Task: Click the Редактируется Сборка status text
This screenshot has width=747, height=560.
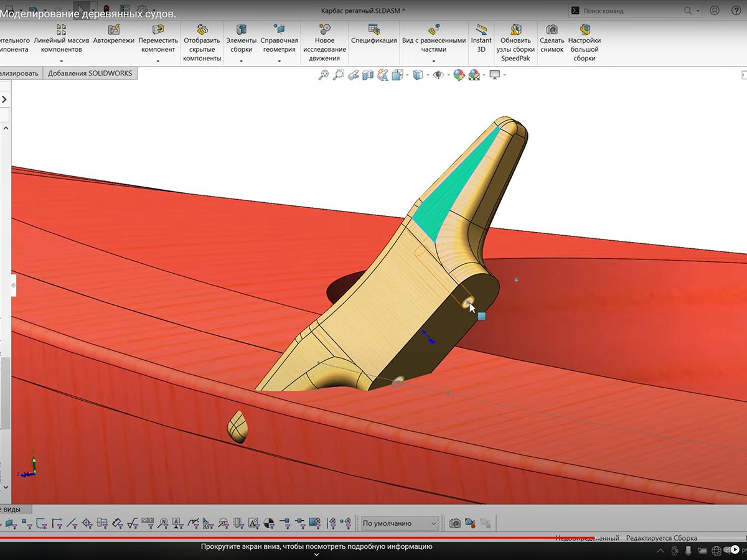Action: click(x=661, y=538)
